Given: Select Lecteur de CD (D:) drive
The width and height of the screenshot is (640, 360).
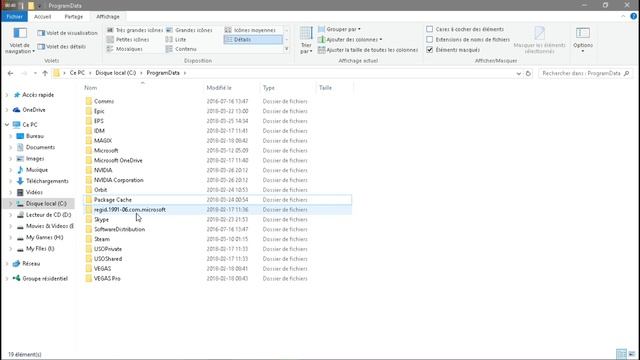Looking at the screenshot, I should pyautogui.click(x=48, y=215).
